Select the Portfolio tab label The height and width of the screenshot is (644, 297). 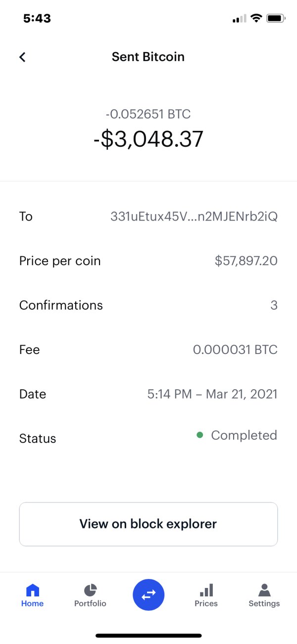pyautogui.click(x=90, y=603)
